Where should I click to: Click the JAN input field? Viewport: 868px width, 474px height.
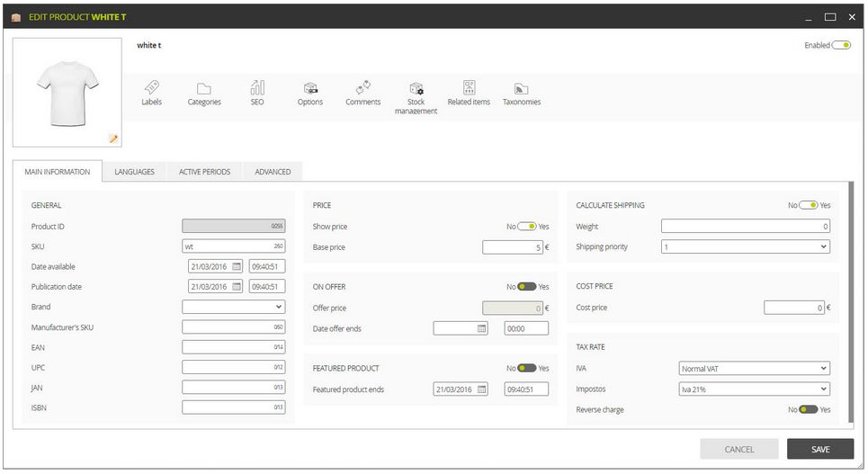234,387
